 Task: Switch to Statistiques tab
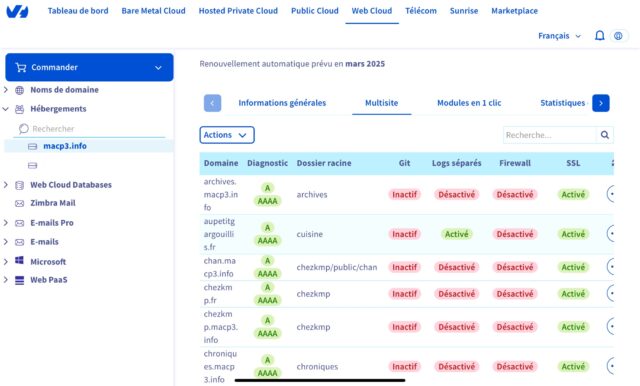coord(562,103)
